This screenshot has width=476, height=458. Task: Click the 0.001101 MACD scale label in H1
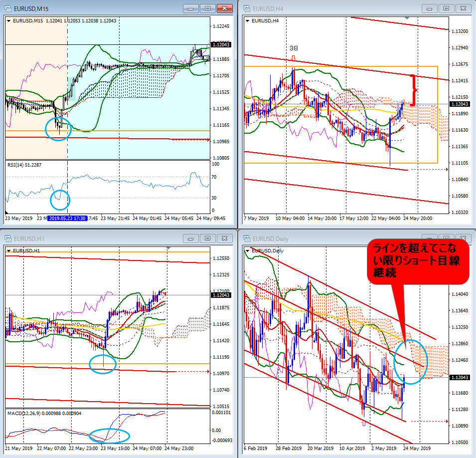pyautogui.click(x=221, y=413)
